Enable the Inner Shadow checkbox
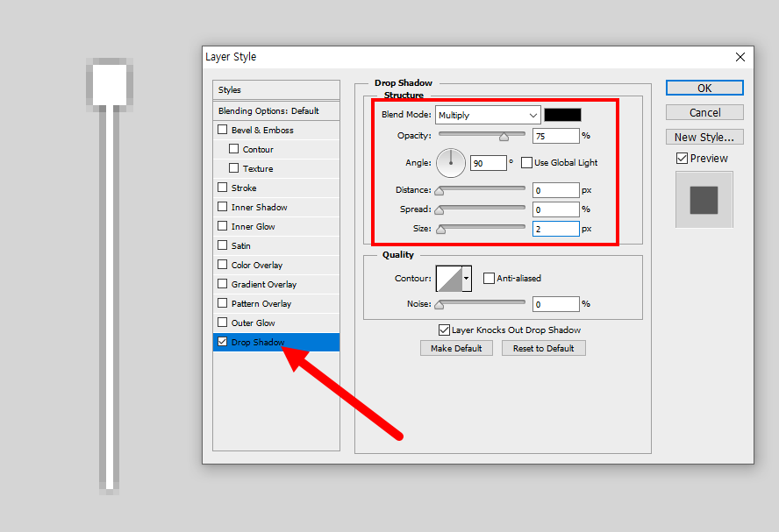 [223, 207]
